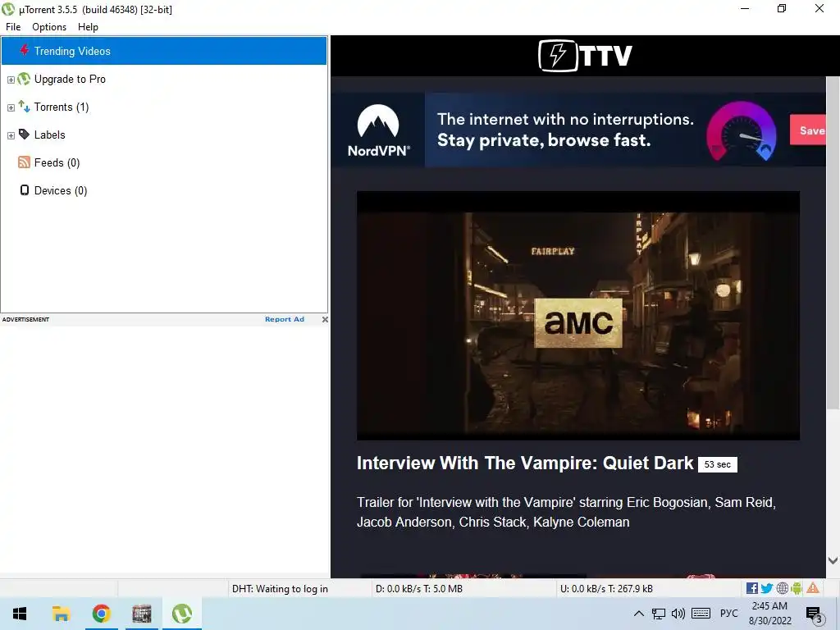Open the Windows Start menu

point(20,614)
